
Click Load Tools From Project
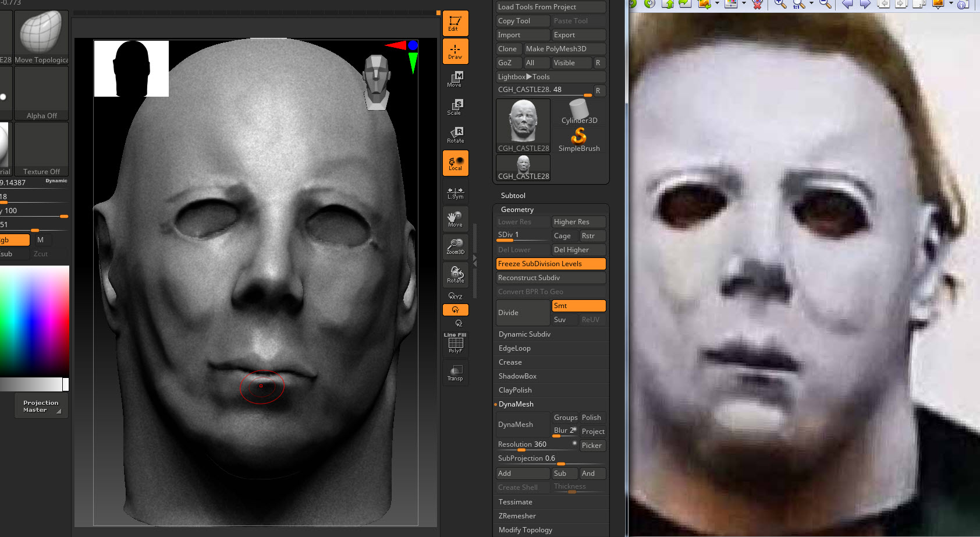(551, 7)
